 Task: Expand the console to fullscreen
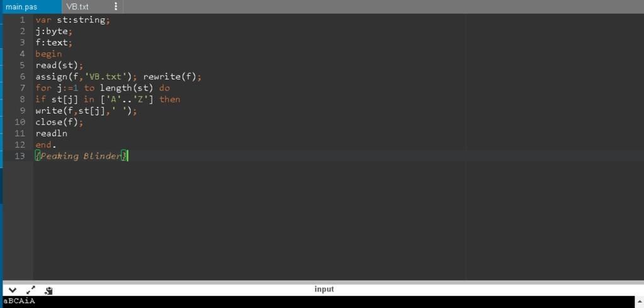(31, 290)
